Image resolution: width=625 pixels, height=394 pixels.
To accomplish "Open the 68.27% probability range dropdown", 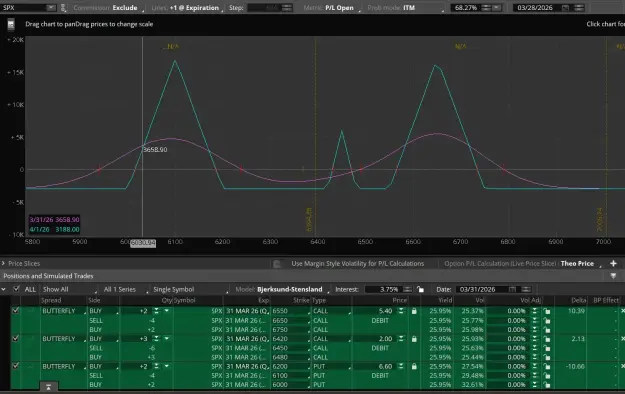I will pos(496,8).
